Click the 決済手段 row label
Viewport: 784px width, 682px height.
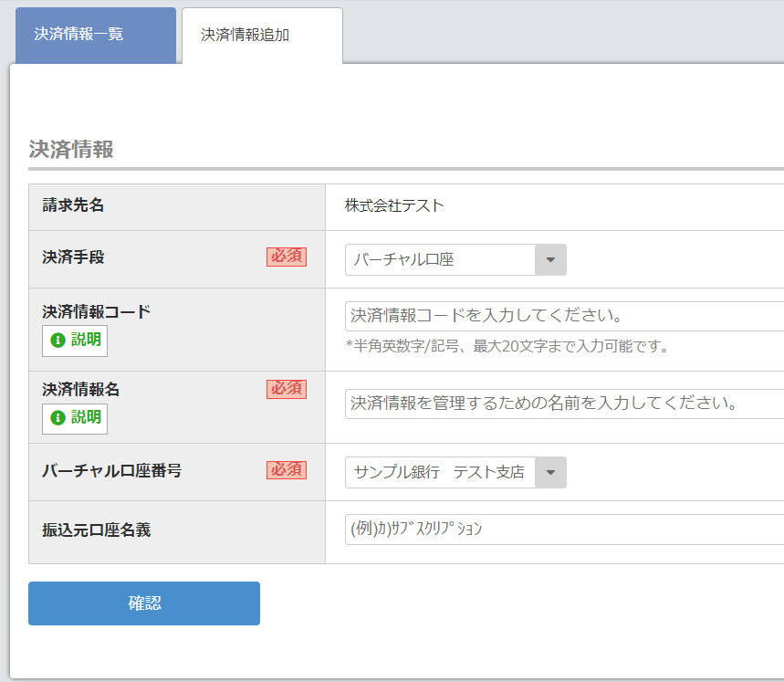[x=73, y=257]
